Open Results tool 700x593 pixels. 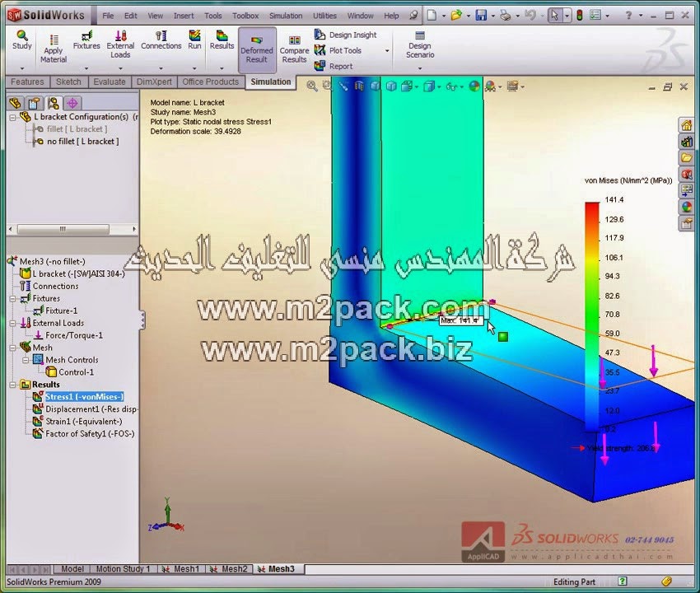click(222, 40)
